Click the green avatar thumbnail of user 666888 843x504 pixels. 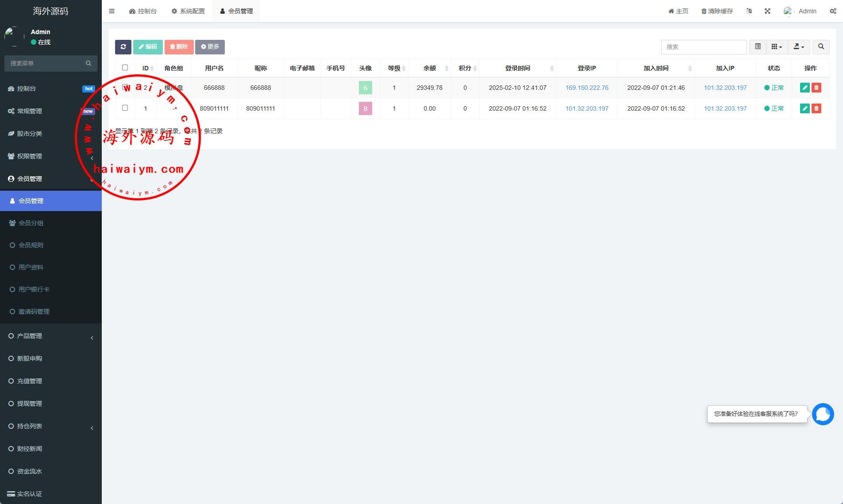click(x=365, y=88)
